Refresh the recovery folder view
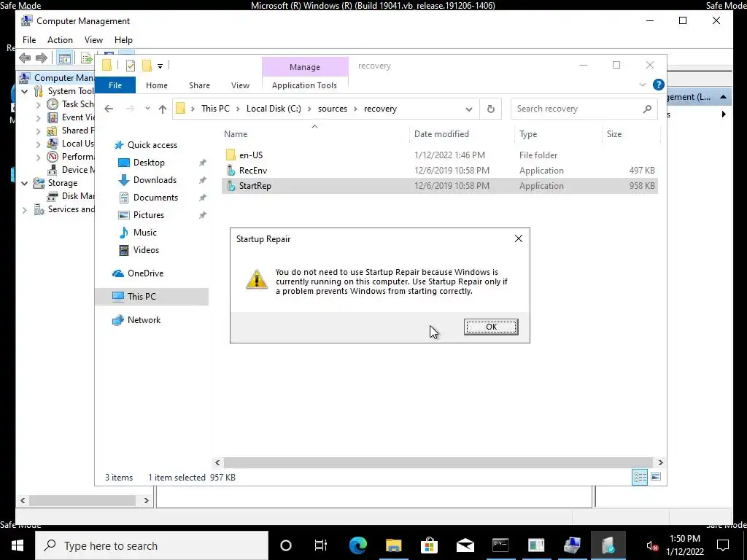 pyautogui.click(x=491, y=109)
